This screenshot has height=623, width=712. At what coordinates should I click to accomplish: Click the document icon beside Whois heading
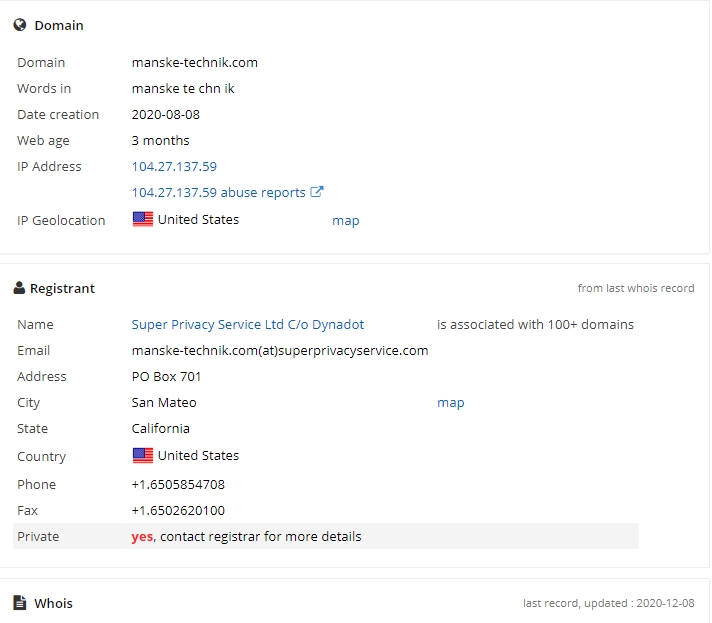[x=20, y=602]
